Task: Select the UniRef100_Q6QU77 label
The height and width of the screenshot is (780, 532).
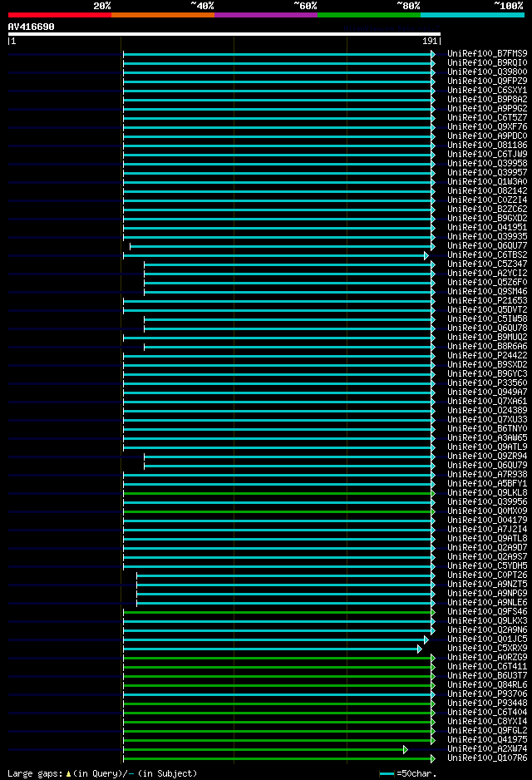Action: point(487,246)
